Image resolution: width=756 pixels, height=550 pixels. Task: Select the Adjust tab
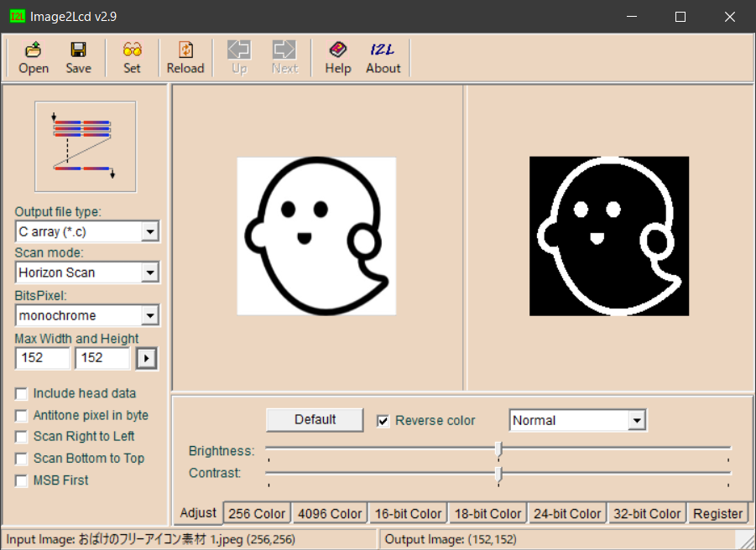[198, 513]
